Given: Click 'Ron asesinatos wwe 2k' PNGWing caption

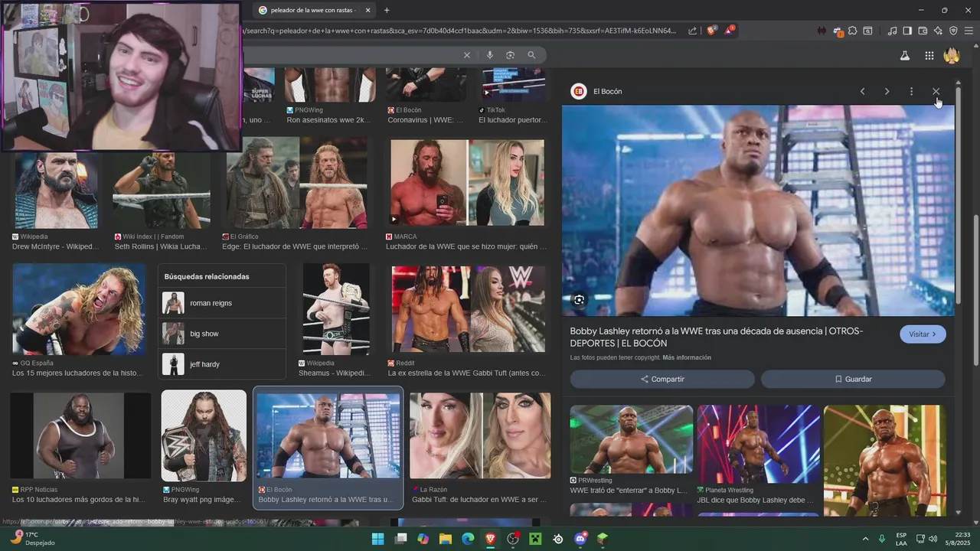Looking at the screenshot, I should tap(328, 120).
